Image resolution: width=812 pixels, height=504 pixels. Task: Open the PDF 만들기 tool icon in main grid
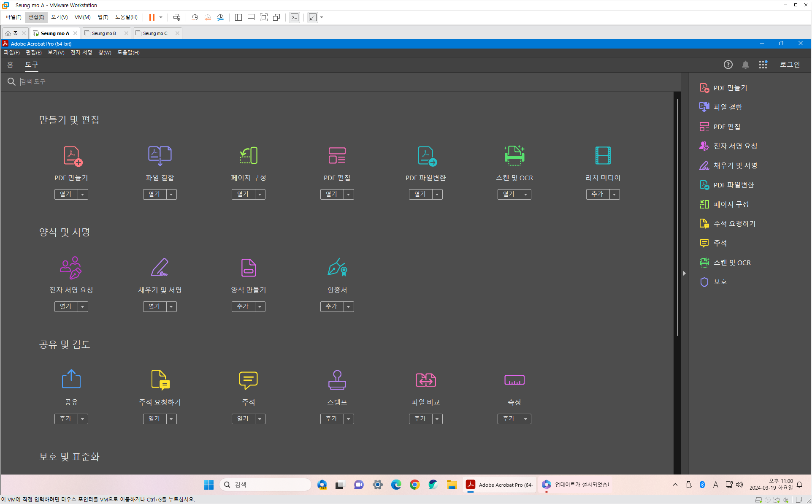point(72,156)
